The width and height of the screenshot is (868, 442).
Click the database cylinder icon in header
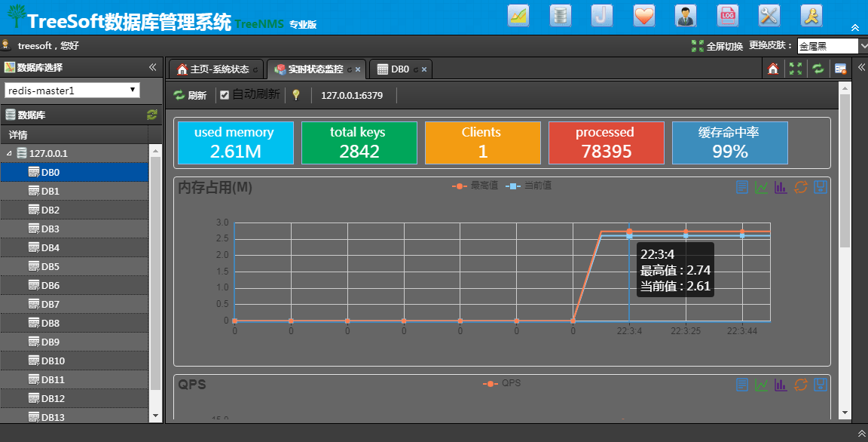coord(561,16)
